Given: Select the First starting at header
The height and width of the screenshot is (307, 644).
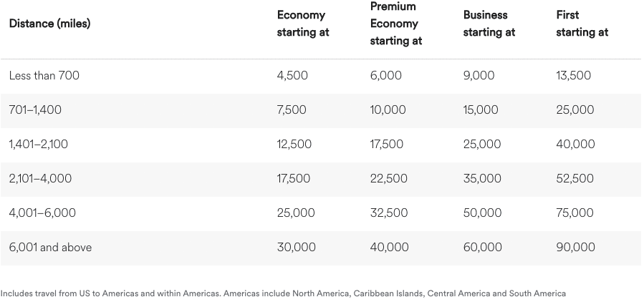Looking at the screenshot, I should tap(582, 24).
